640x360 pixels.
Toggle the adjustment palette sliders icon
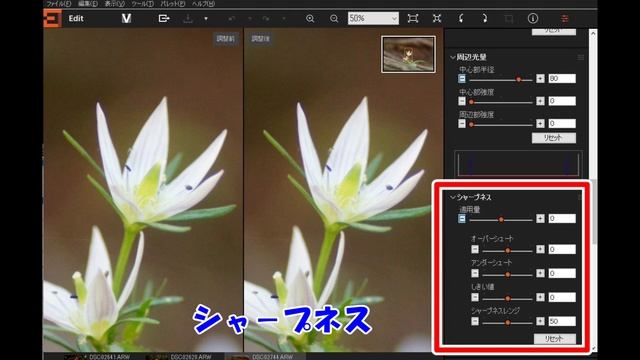(x=564, y=18)
